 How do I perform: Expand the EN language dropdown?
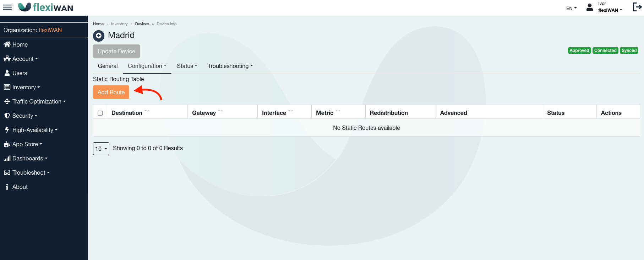point(571,8)
